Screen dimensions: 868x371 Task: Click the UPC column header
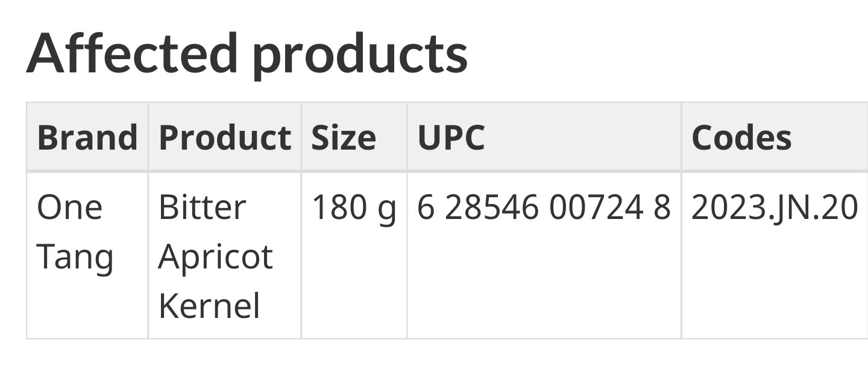click(451, 138)
